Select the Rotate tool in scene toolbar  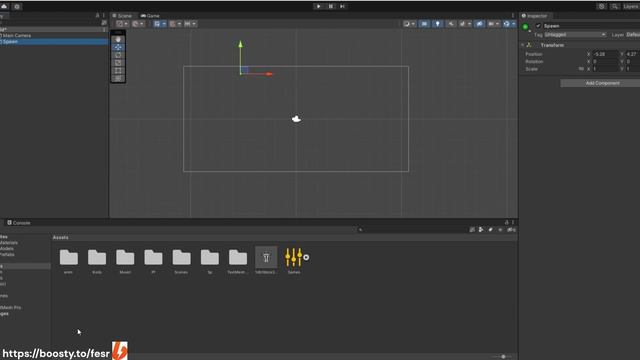118,55
